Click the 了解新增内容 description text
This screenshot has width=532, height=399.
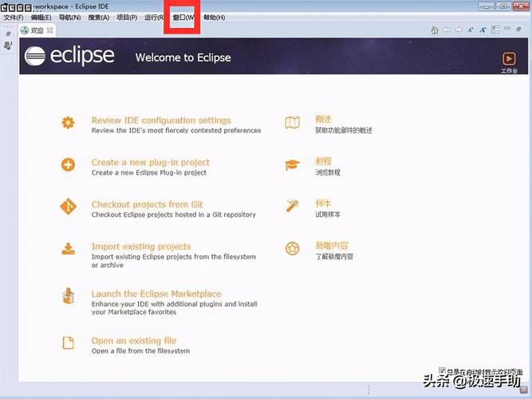(334, 256)
